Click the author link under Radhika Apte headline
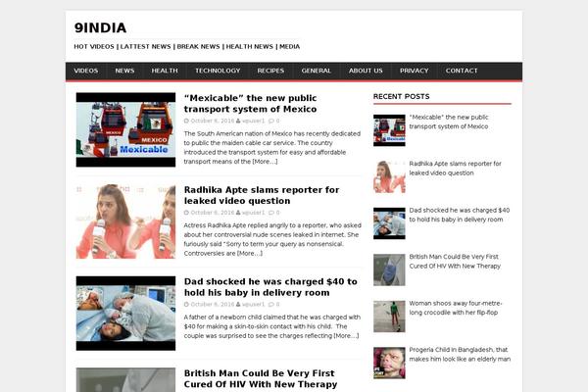The width and height of the screenshot is (588, 392). (x=253, y=213)
